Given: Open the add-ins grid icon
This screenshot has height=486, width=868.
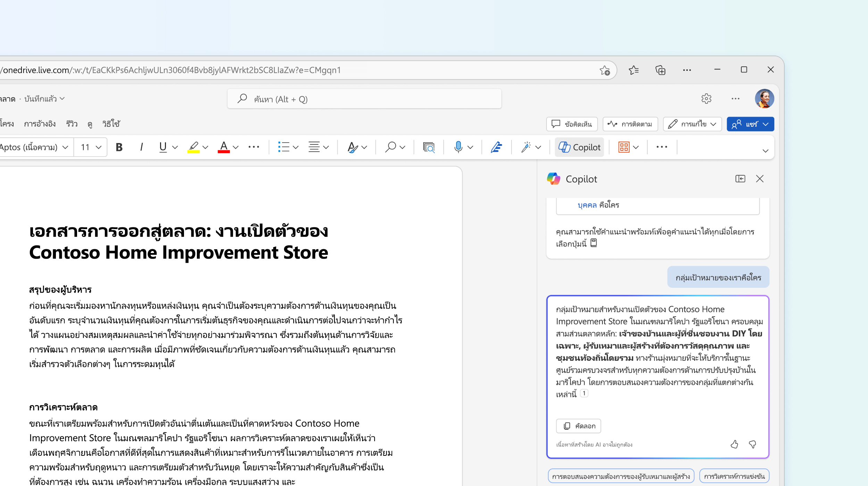Looking at the screenshot, I should 624,147.
